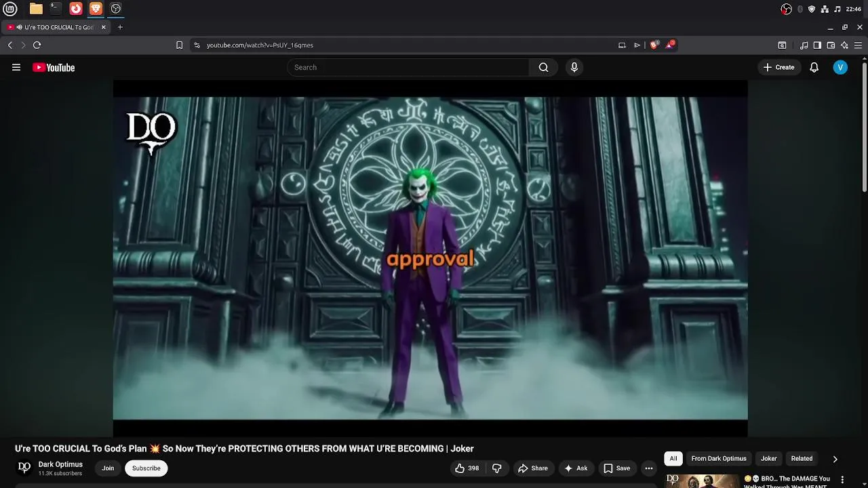Reload the current page
The height and width of the screenshot is (488, 868).
[x=37, y=45]
